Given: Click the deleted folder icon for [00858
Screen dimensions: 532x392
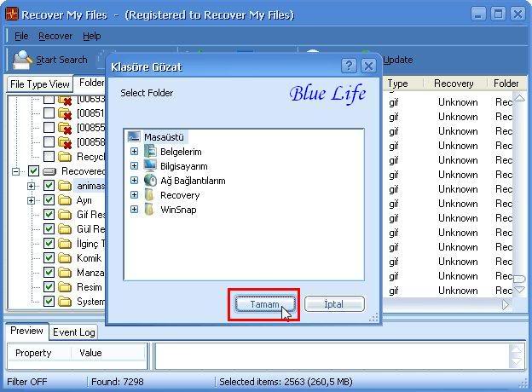Looking at the screenshot, I should (65, 142).
